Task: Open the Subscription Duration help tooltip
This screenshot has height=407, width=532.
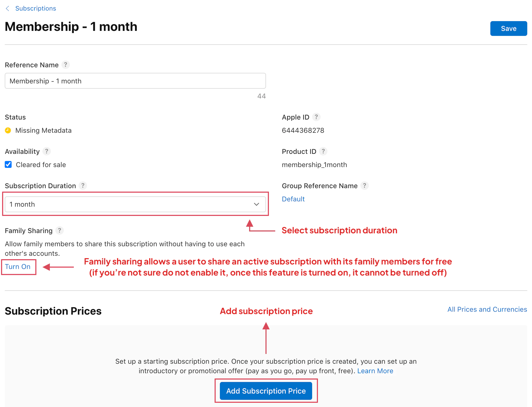Action: click(x=83, y=186)
